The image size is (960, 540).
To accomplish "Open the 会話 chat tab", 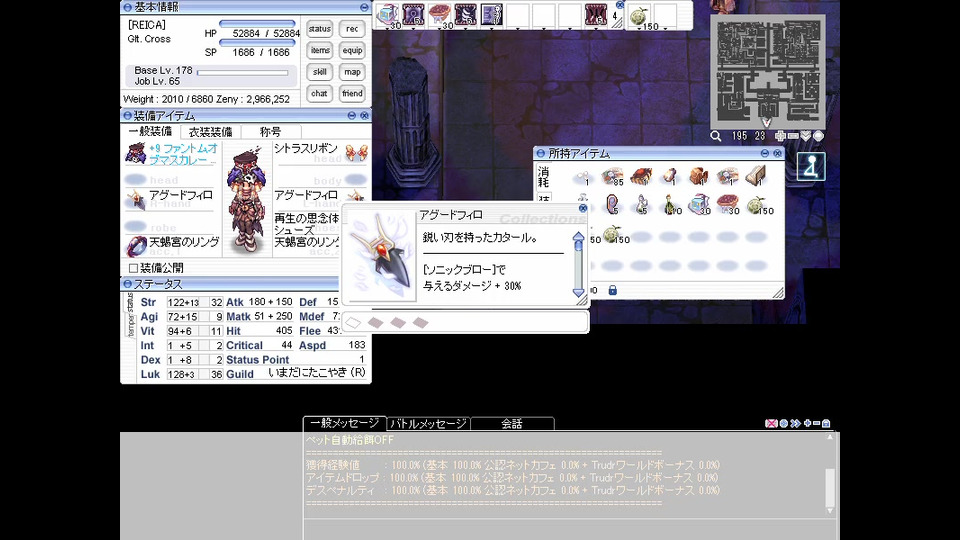I will click(512, 423).
